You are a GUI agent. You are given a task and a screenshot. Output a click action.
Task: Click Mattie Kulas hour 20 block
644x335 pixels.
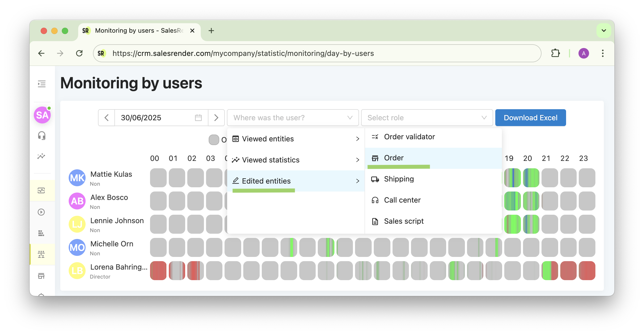click(531, 178)
